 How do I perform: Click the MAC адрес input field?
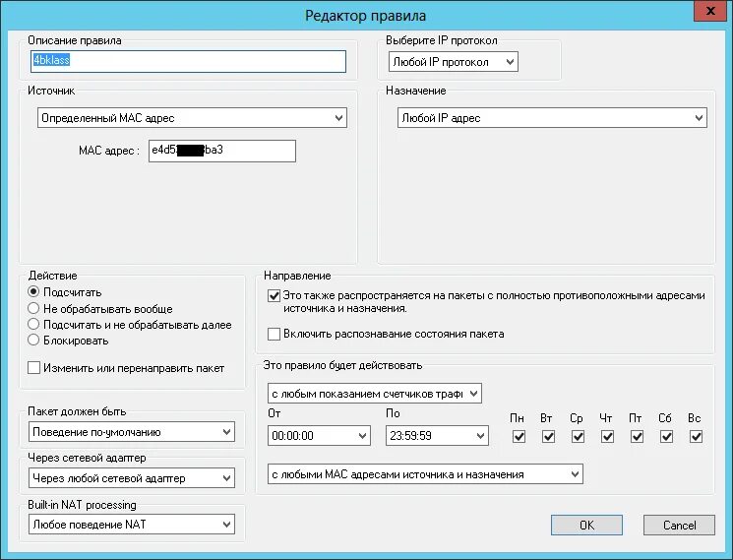click(x=222, y=151)
